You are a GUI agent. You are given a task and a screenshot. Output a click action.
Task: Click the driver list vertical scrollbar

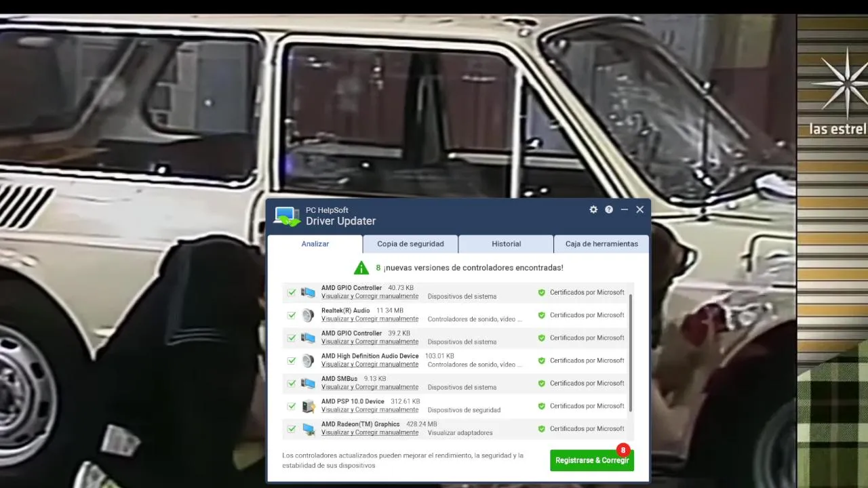(631, 353)
